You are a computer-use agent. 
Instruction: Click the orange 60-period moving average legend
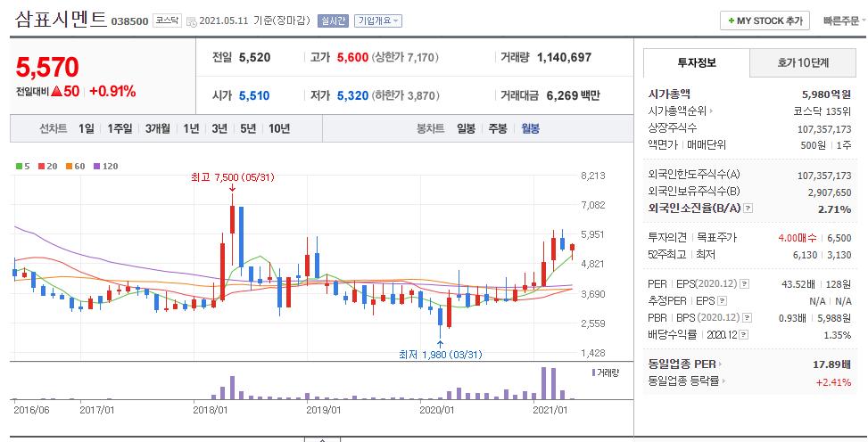(x=75, y=166)
